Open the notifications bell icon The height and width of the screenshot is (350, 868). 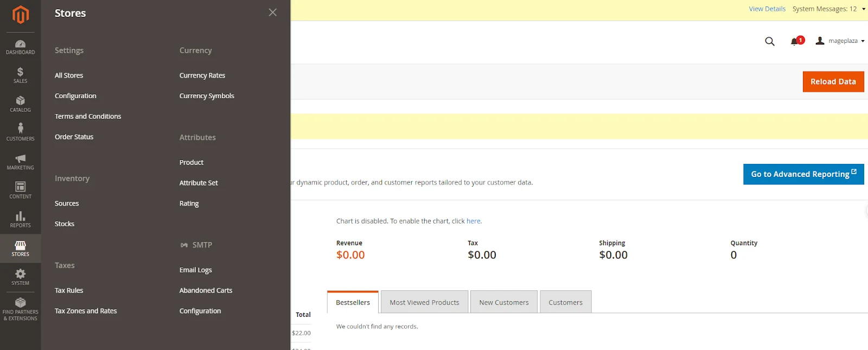[x=795, y=41]
